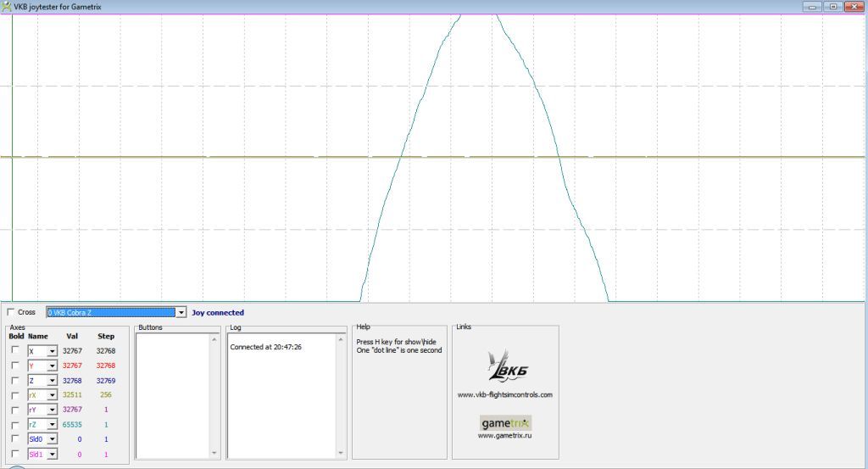Viewport: 868px width, 469px height.
Task: Open www.gametrix.ru link
Action: [x=505, y=436]
